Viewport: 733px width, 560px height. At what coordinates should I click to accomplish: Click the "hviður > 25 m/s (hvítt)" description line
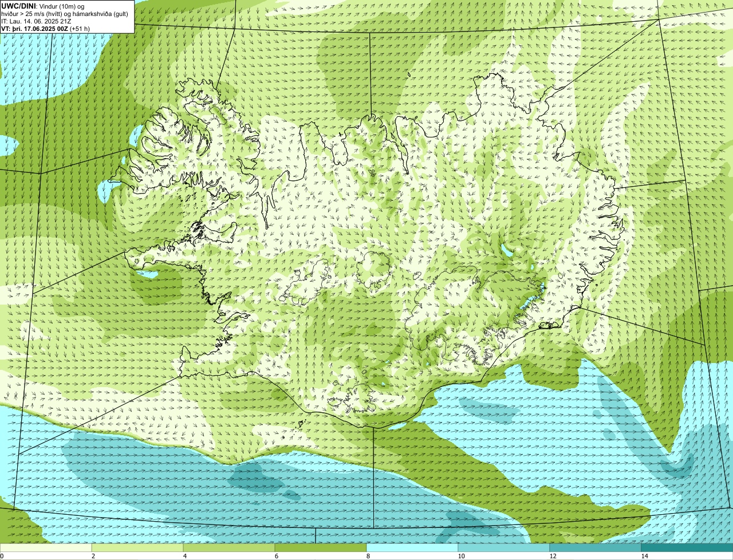tap(65, 13)
